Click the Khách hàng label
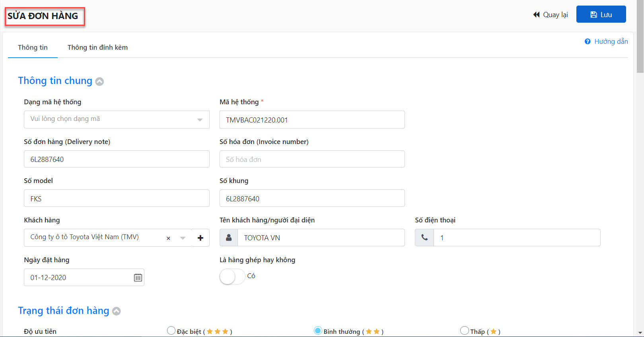Image resolution: width=644 pixels, height=337 pixels. pyautogui.click(x=42, y=220)
